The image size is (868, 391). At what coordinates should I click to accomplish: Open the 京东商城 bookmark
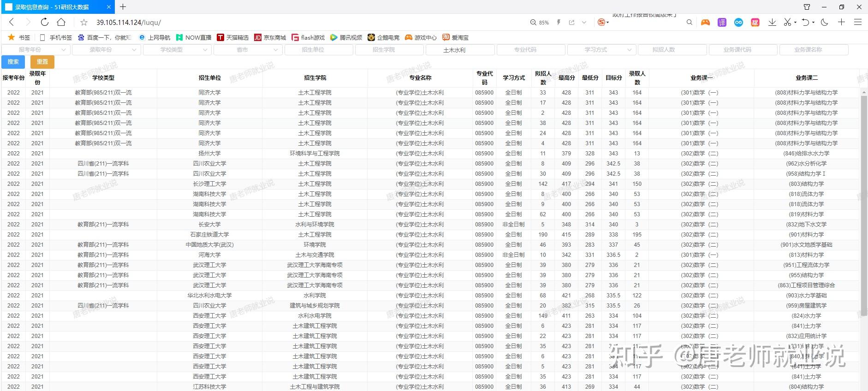(x=270, y=37)
